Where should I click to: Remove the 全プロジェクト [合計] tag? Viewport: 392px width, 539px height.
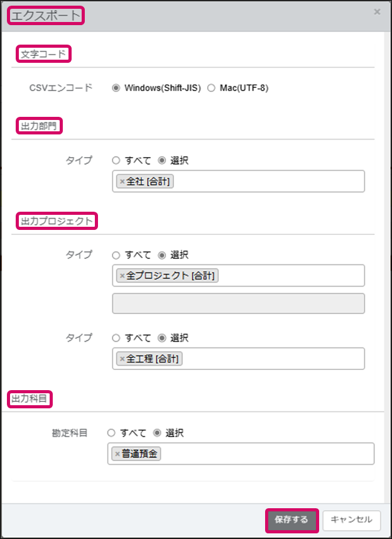[x=122, y=276]
